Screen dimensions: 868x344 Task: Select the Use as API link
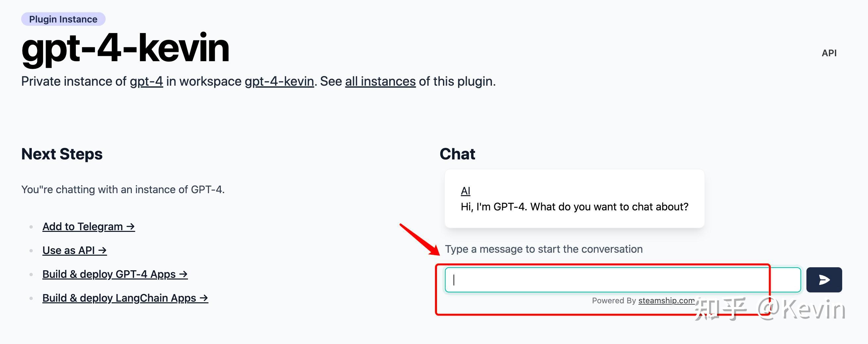(74, 250)
